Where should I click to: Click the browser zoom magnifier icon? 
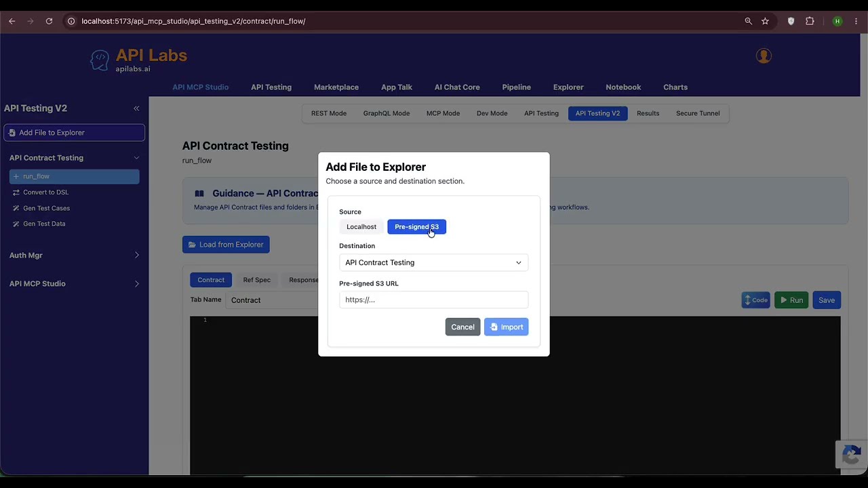pos(749,21)
